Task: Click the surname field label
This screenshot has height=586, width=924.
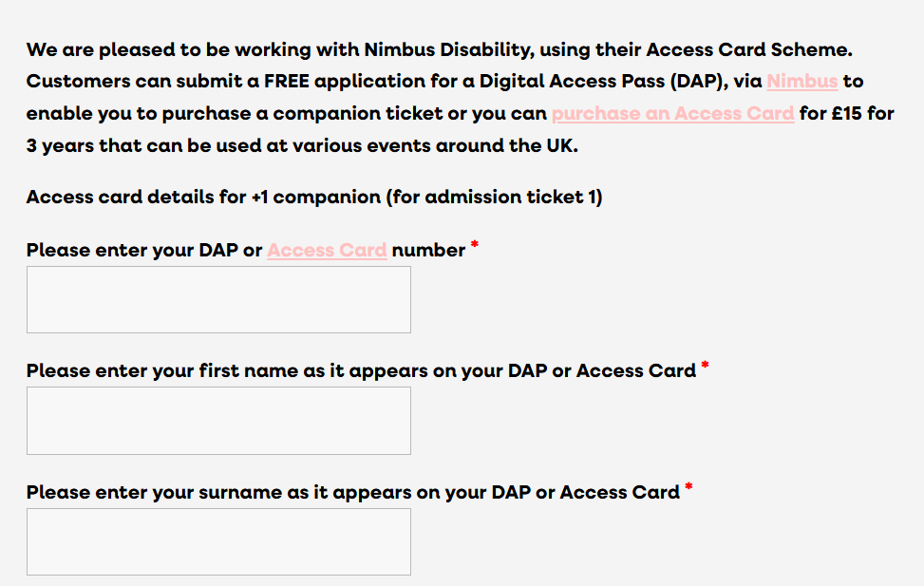Action: pyautogui.click(x=353, y=493)
